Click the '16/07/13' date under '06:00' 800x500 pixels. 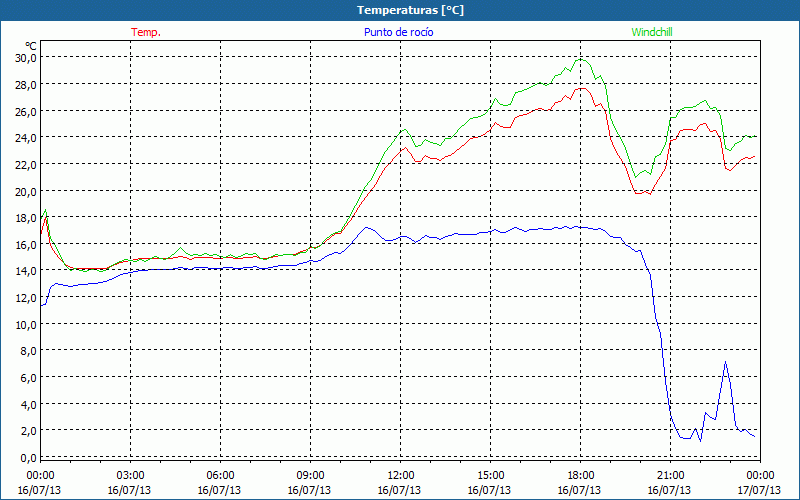219,490
